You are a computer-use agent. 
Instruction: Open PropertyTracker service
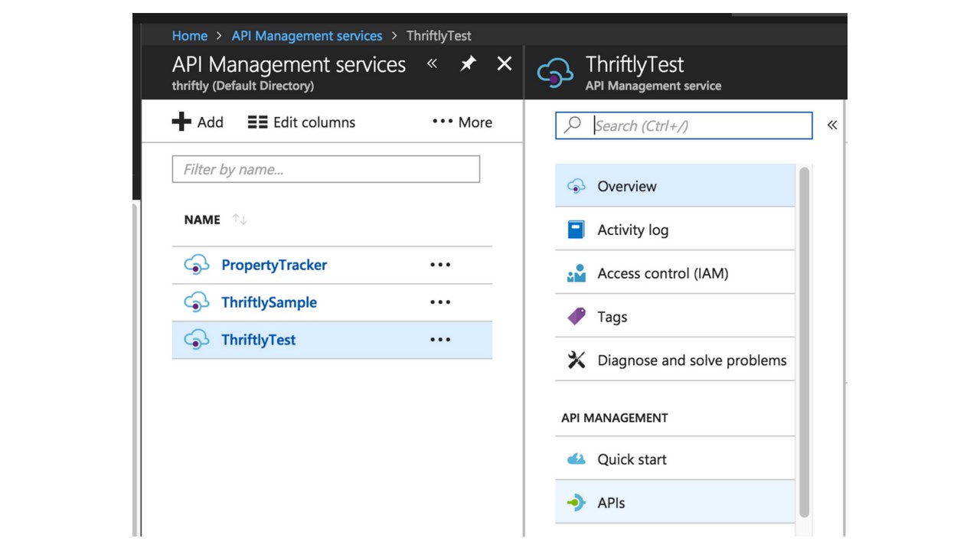[273, 265]
